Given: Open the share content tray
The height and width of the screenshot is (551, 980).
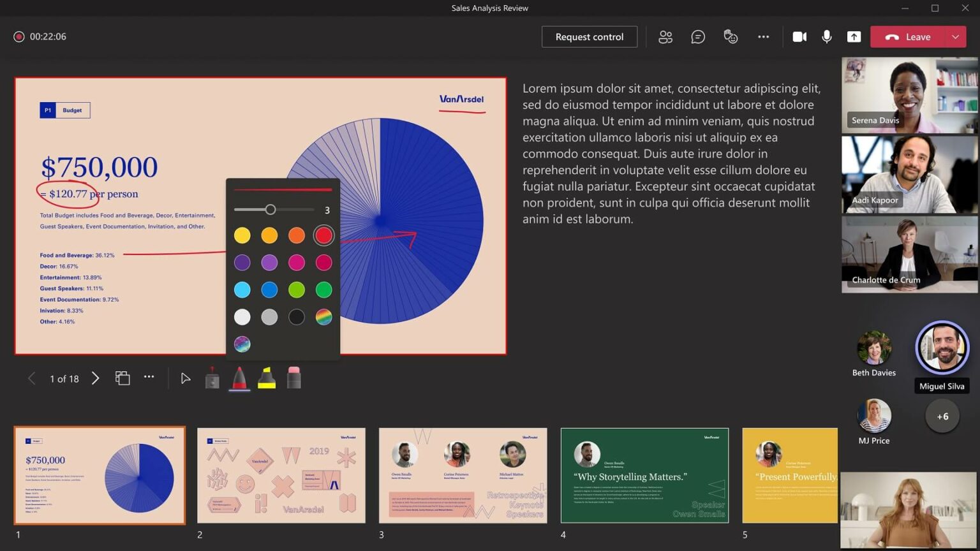Looking at the screenshot, I should 854,36.
